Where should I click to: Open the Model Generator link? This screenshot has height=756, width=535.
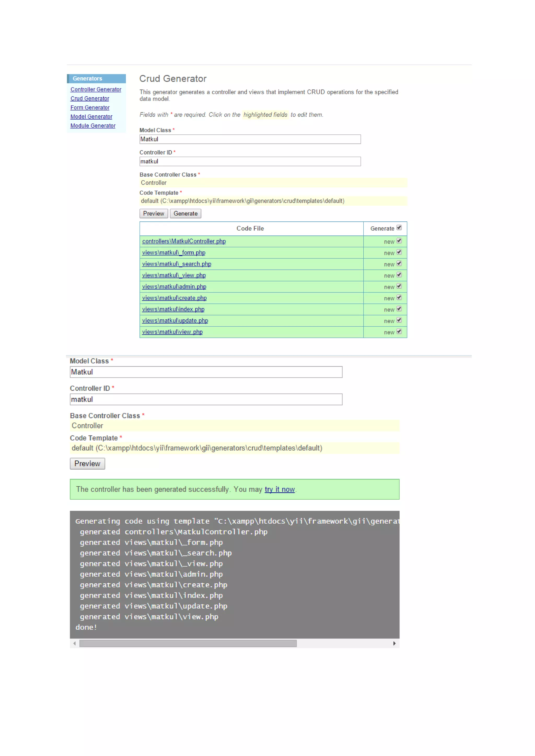(91, 117)
